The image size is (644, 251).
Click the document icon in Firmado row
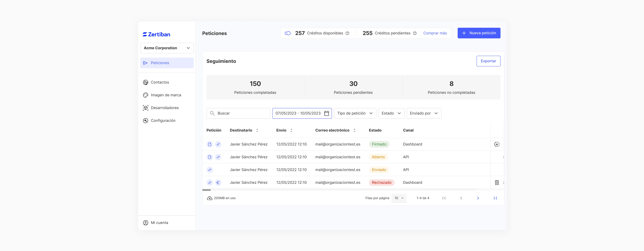coord(210,144)
